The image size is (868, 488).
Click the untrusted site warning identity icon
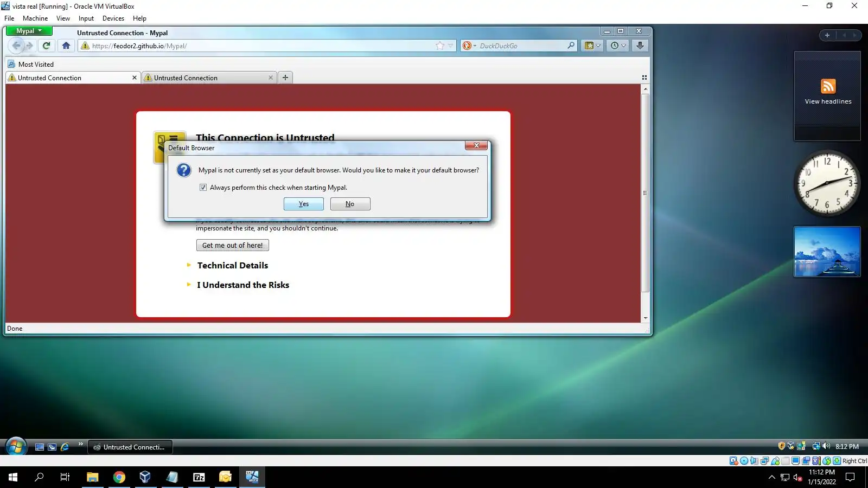85,46
